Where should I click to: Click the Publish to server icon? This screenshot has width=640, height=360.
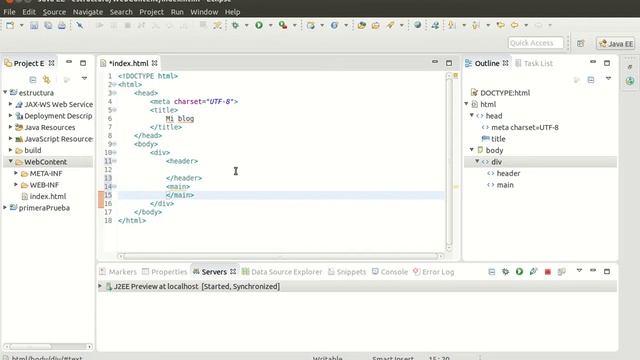[x=562, y=271]
